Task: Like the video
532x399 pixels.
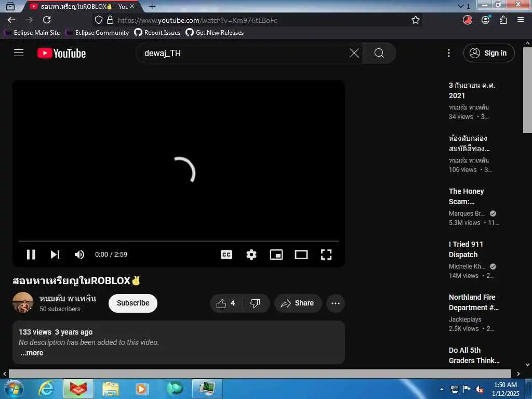Action: tap(226, 303)
